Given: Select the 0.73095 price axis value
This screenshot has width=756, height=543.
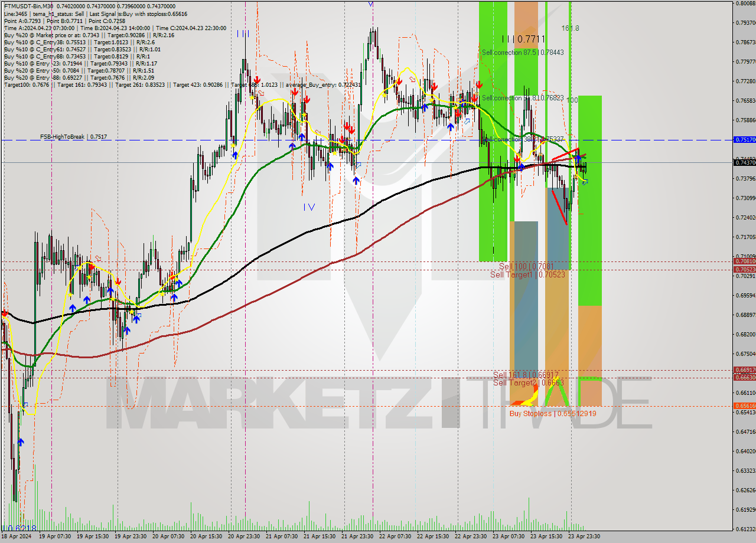Looking at the screenshot, I should (745, 198).
